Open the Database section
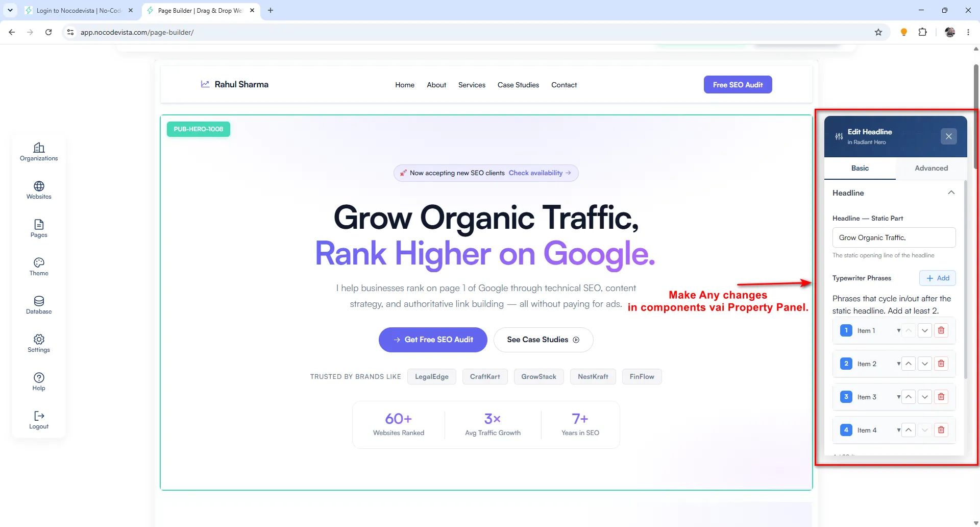The height and width of the screenshot is (527, 980). click(39, 305)
